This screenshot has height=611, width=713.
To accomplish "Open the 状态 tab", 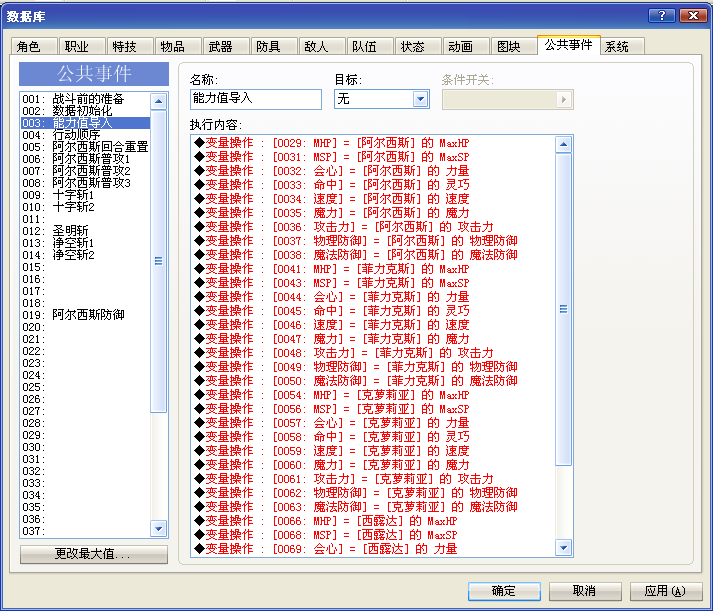I will (x=417, y=46).
